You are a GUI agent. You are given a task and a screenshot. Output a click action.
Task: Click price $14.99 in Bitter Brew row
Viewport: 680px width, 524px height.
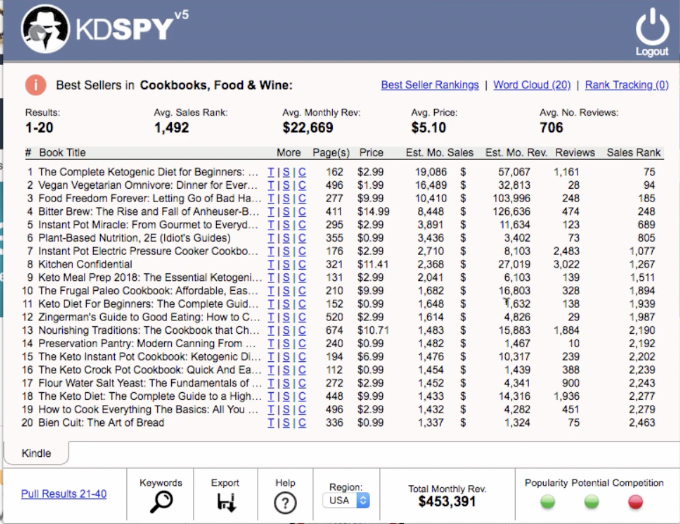[373, 212]
